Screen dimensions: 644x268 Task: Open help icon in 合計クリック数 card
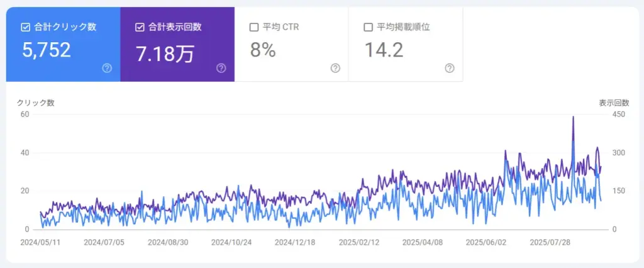click(107, 68)
